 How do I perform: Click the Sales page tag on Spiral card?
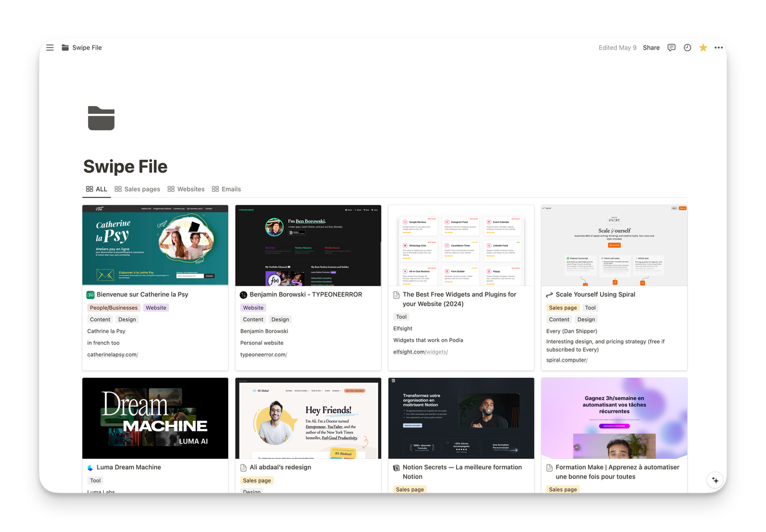point(563,308)
